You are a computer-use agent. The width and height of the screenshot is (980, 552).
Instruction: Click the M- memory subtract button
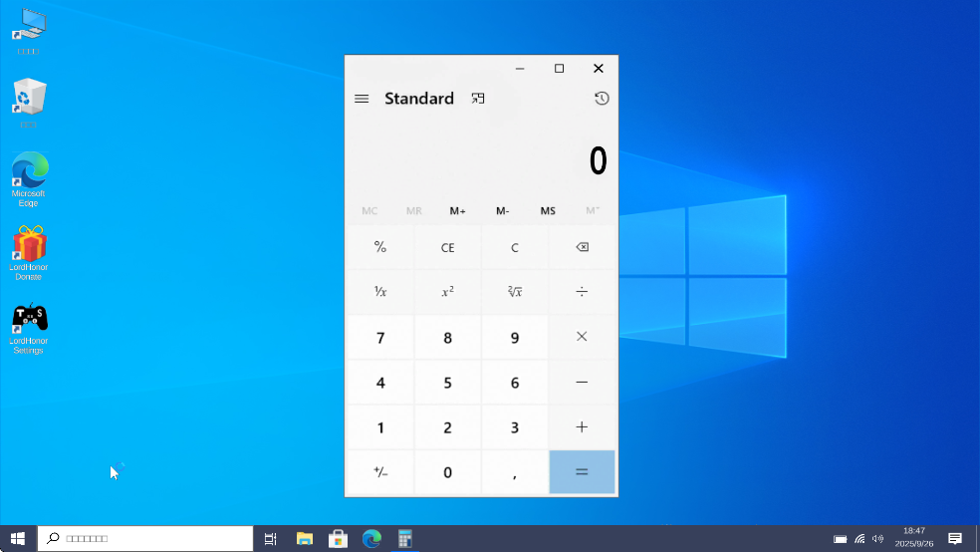tap(502, 211)
